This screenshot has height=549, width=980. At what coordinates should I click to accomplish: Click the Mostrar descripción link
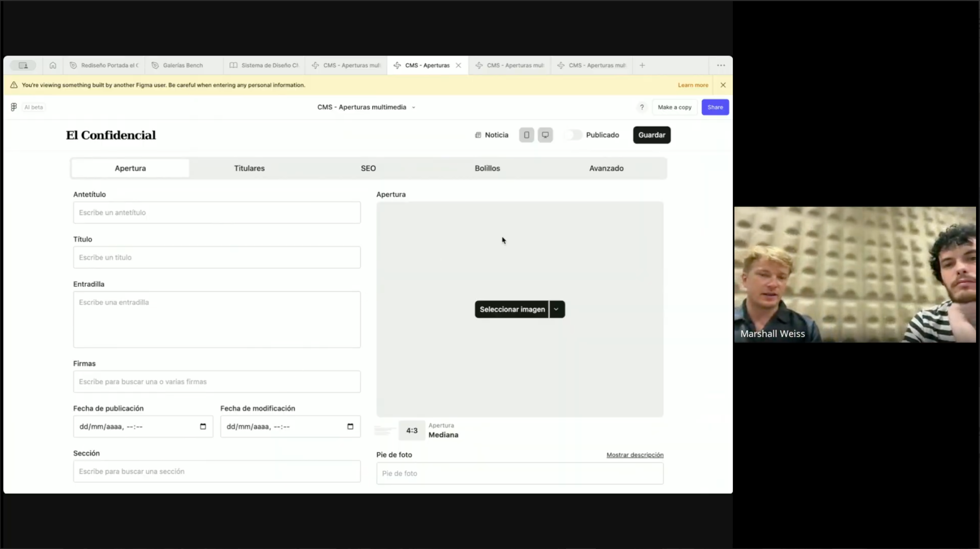[635, 455]
